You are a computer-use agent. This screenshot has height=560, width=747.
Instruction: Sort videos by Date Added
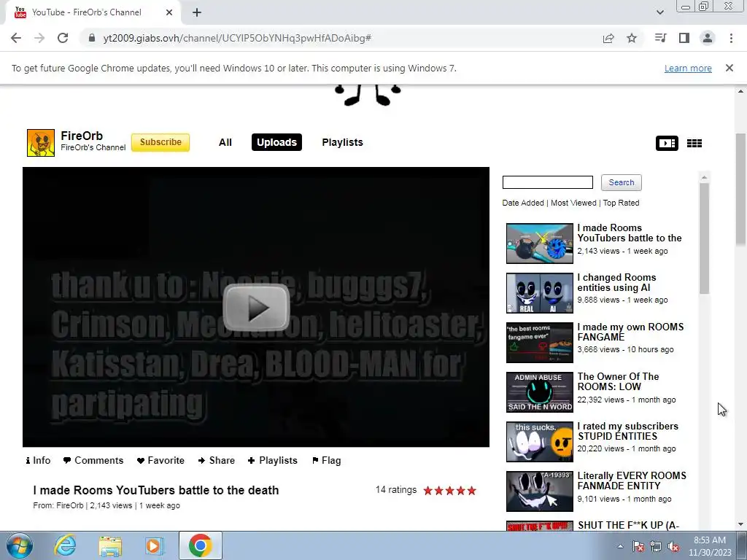tap(522, 203)
